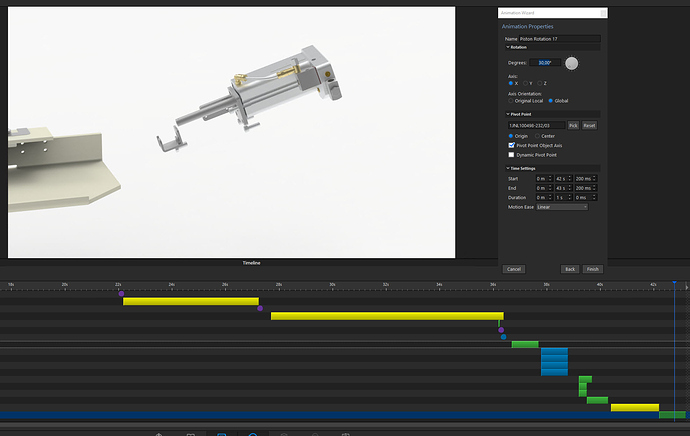Viewport: 690px width, 436px height.
Task: Cancel the Animation Wizard
Action: tap(514, 269)
